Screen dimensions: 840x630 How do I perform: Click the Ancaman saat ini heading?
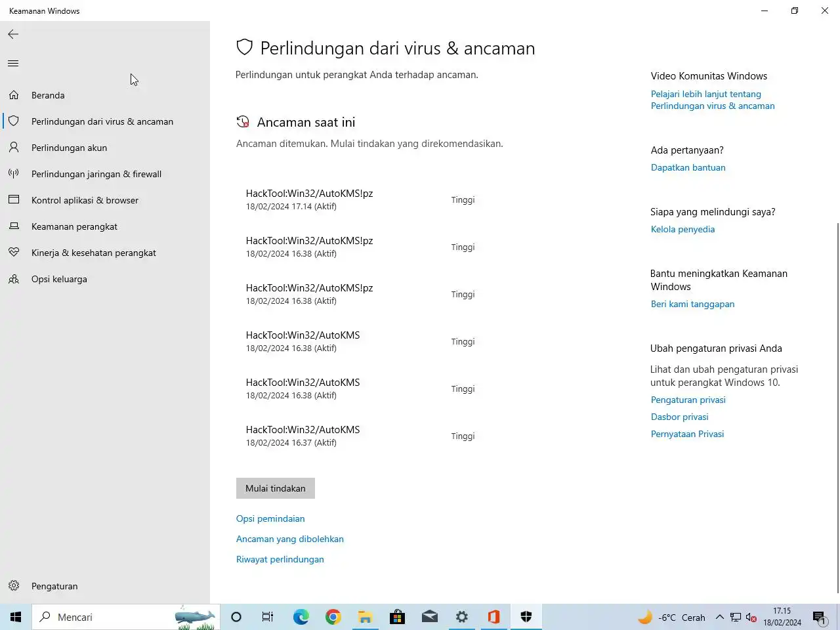pyautogui.click(x=306, y=122)
